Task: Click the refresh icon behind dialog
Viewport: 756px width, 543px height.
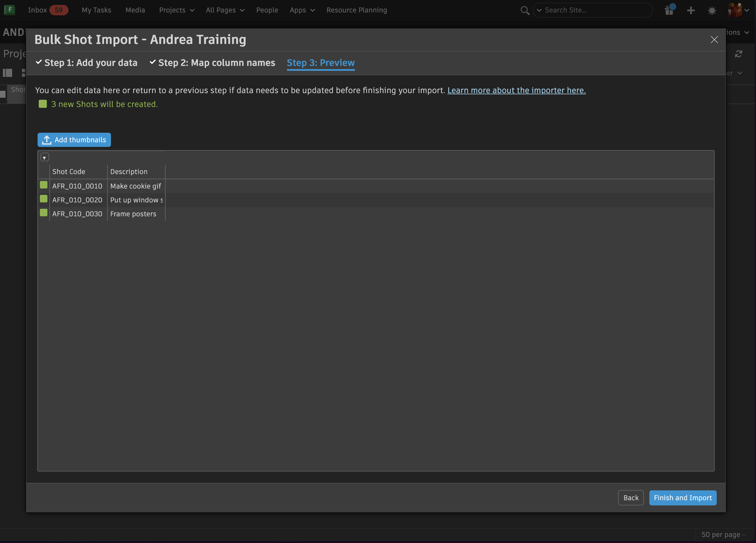Action: coord(738,54)
